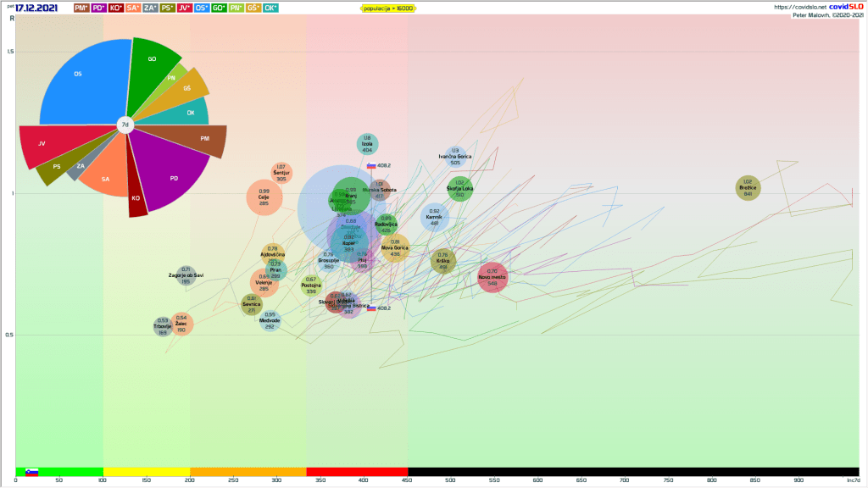Click the Slovenian flag icon on the bottom bar
This screenshot has height=488, width=868.
32,472
